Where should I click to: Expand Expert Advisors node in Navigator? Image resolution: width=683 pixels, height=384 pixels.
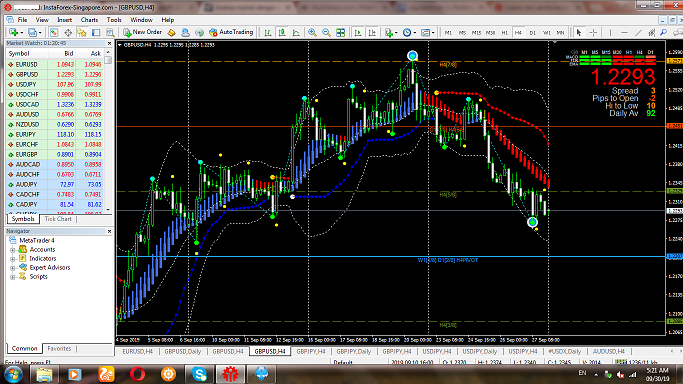point(13,268)
